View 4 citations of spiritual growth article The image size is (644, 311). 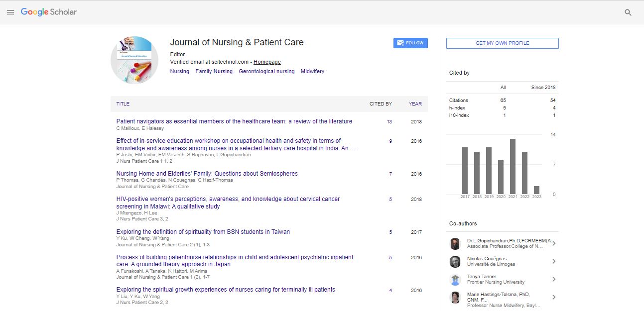click(390, 291)
